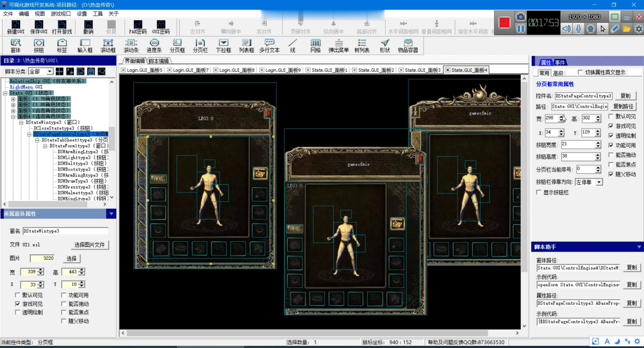This screenshot has width=644, height=348.
Task: Select the 线 line tool
Action: pos(293,46)
